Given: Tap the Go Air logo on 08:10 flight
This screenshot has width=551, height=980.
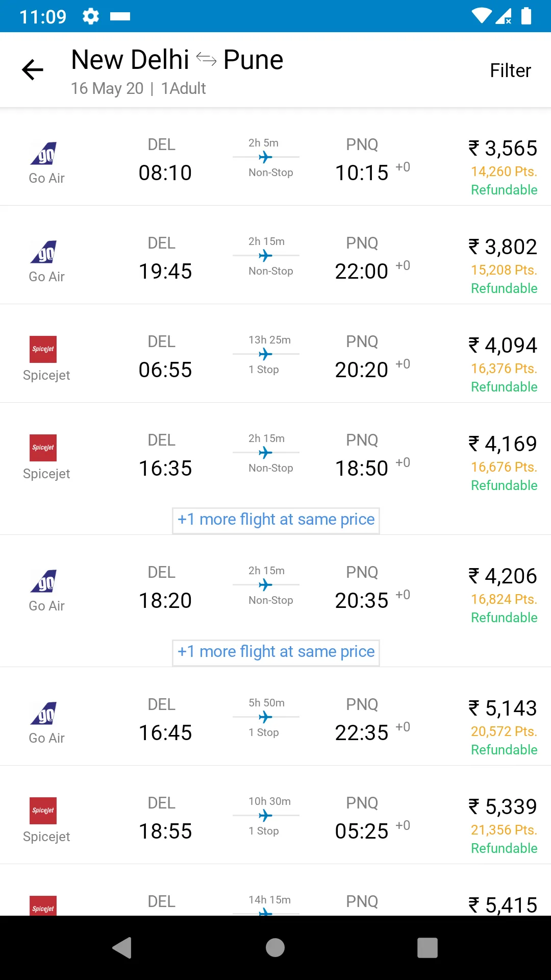Looking at the screenshot, I should tap(44, 153).
